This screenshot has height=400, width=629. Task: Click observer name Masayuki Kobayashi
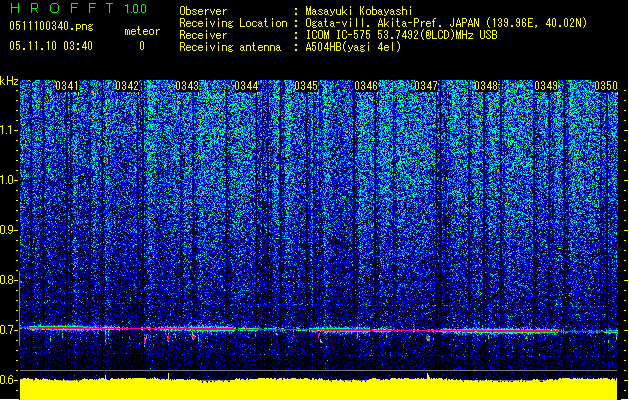(x=359, y=11)
